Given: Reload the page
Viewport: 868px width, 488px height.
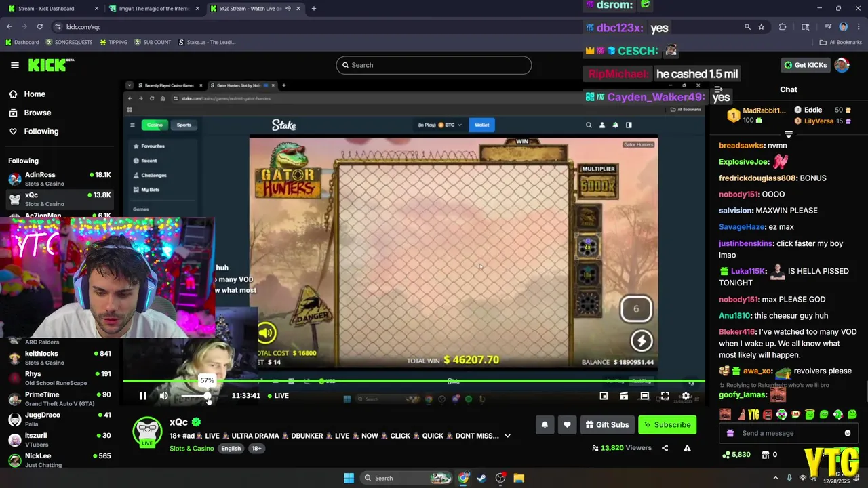Looking at the screenshot, I should [39, 27].
